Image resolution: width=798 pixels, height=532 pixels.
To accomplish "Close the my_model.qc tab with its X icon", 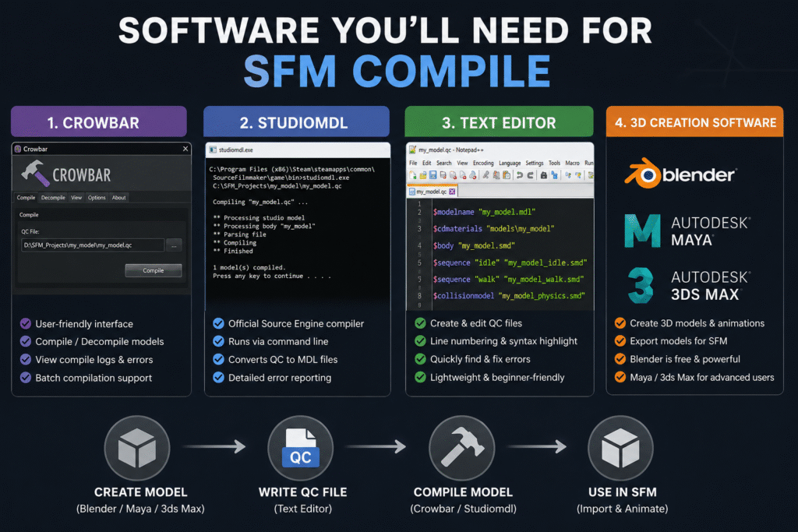I will point(452,192).
